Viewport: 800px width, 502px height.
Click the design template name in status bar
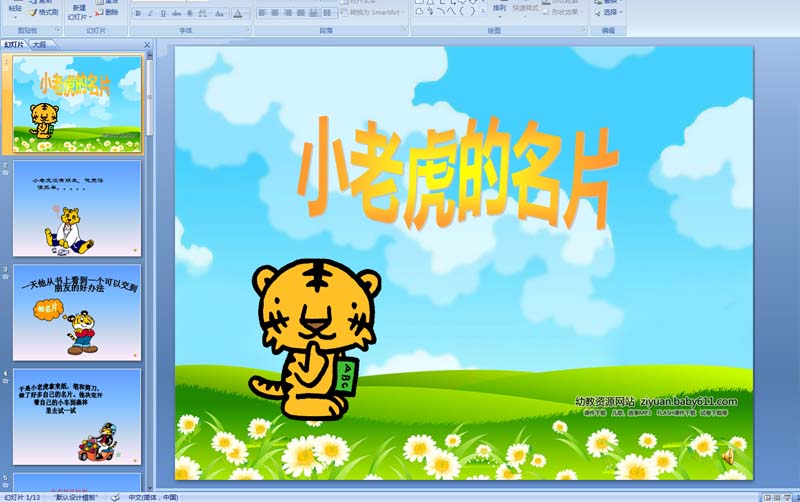[x=76, y=497]
